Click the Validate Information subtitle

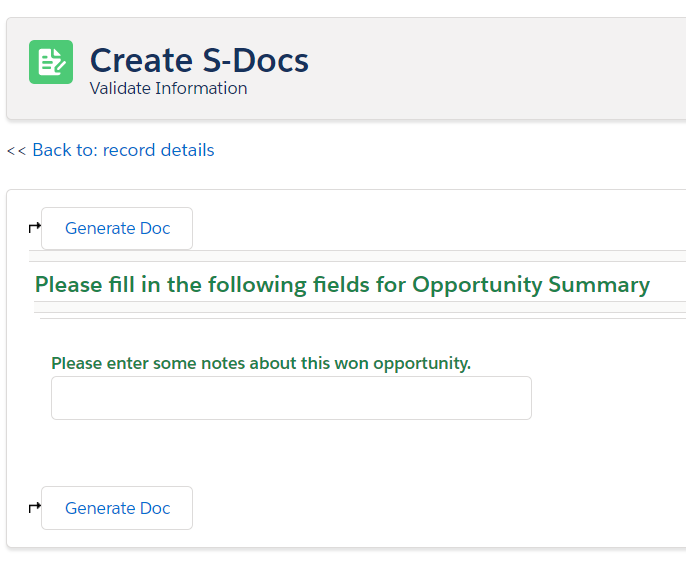point(168,88)
